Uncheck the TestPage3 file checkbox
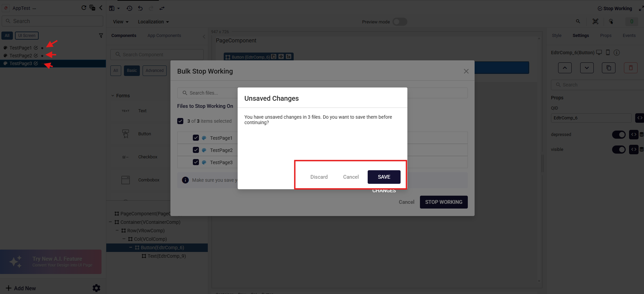644x294 pixels. pos(196,162)
